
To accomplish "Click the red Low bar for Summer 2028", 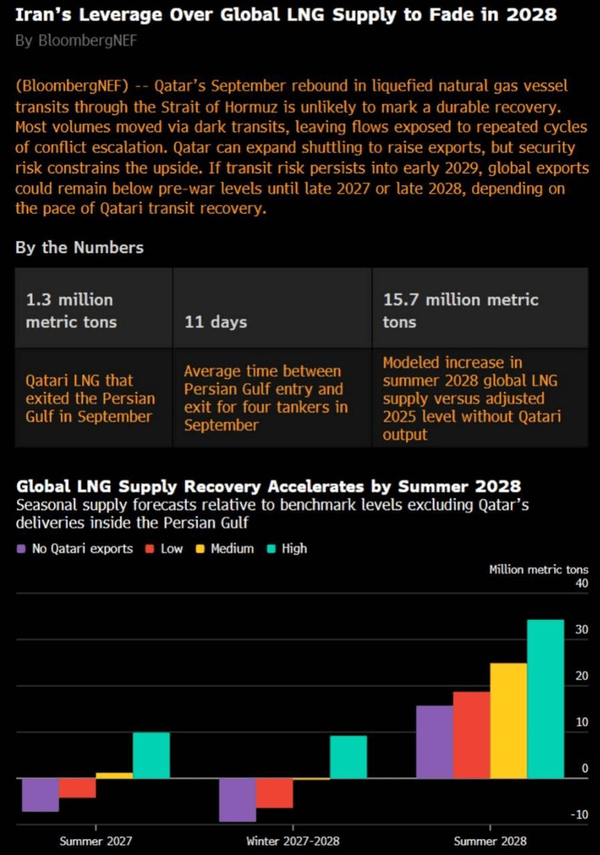I will 471,735.
